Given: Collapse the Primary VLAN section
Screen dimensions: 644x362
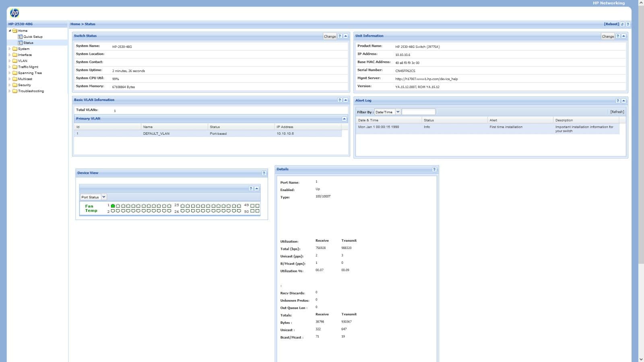Looking at the screenshot, I should 344,119.
